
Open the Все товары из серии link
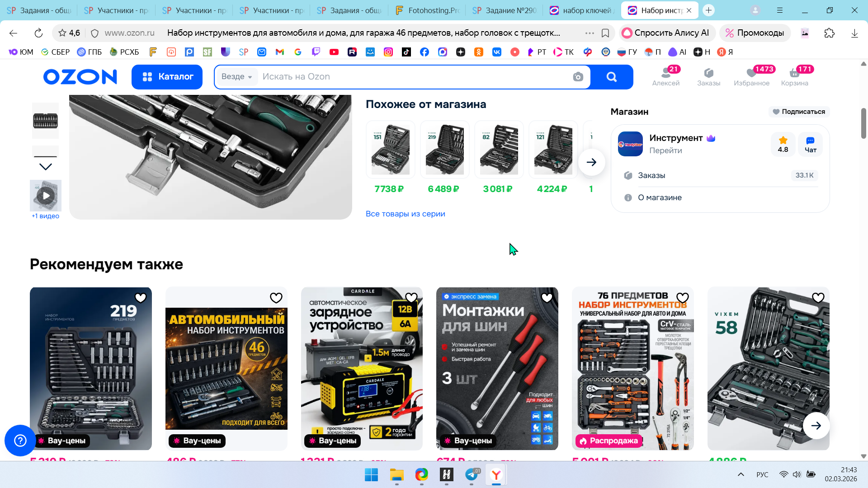click(405, 214)
